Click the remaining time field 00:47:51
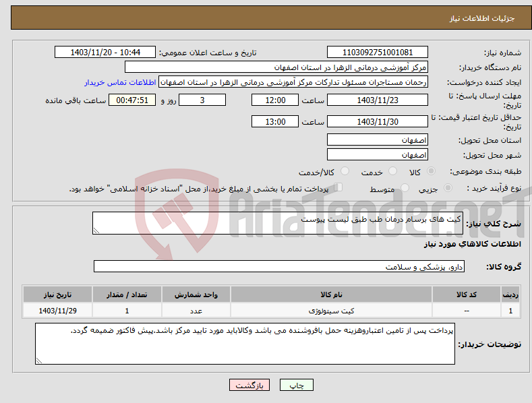The image size is (532, 403). point(132,100)
